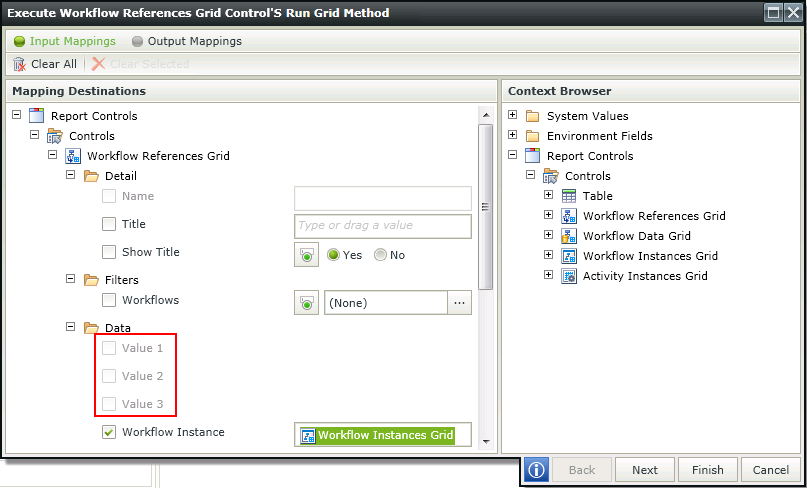Viewport: 807px width, 488px height.
Task: Click the Cancel button
Action: [x=770, y=469]
